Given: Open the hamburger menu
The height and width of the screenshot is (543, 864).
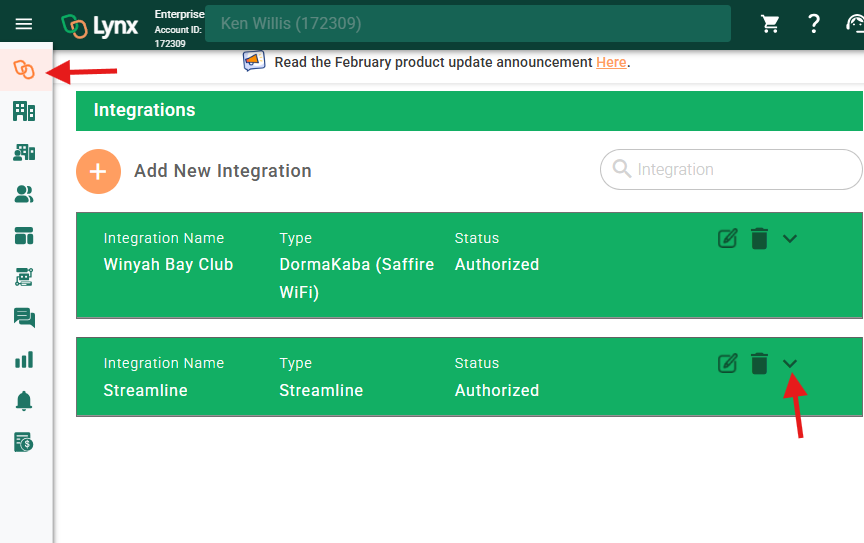Looking at the screenshot, I should pos(24,24).
